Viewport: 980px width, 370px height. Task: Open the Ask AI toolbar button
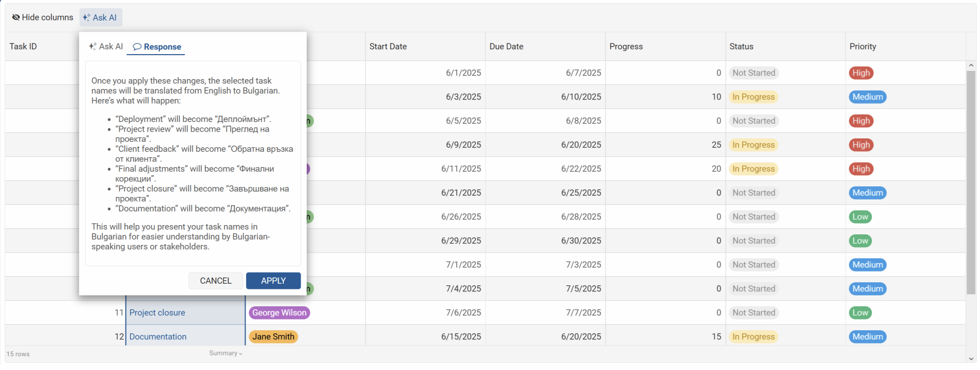tap(100, 17)
